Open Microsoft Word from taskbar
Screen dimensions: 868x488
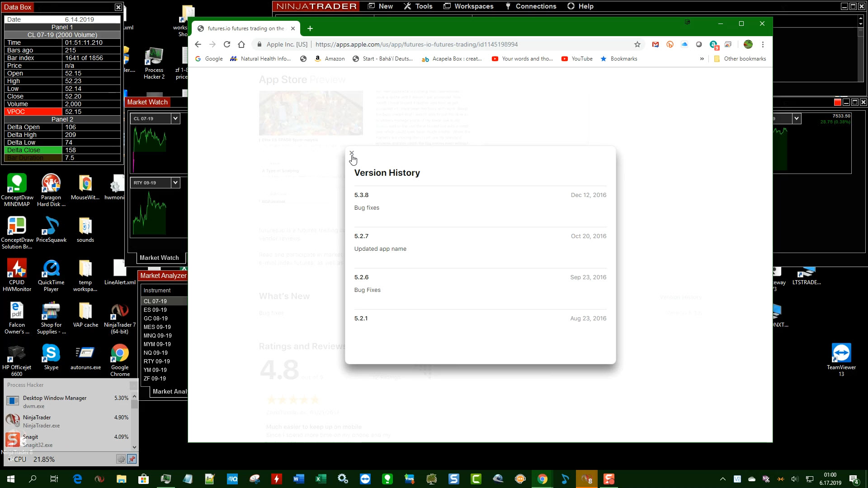coord(298,479)
